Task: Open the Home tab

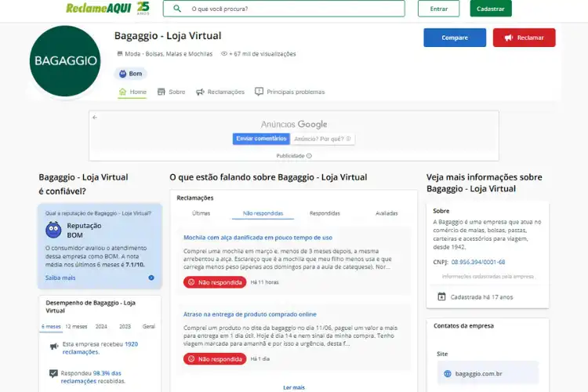Action: 132,92
